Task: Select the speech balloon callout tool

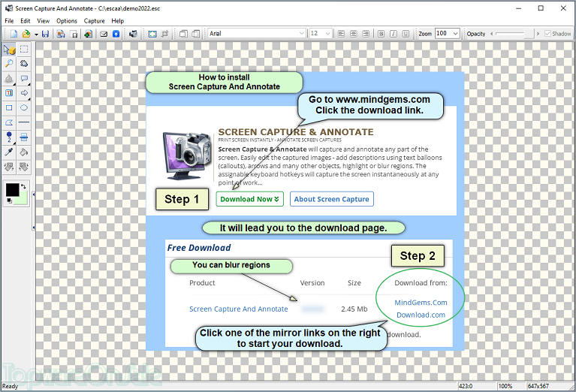Action: point(24,79)
